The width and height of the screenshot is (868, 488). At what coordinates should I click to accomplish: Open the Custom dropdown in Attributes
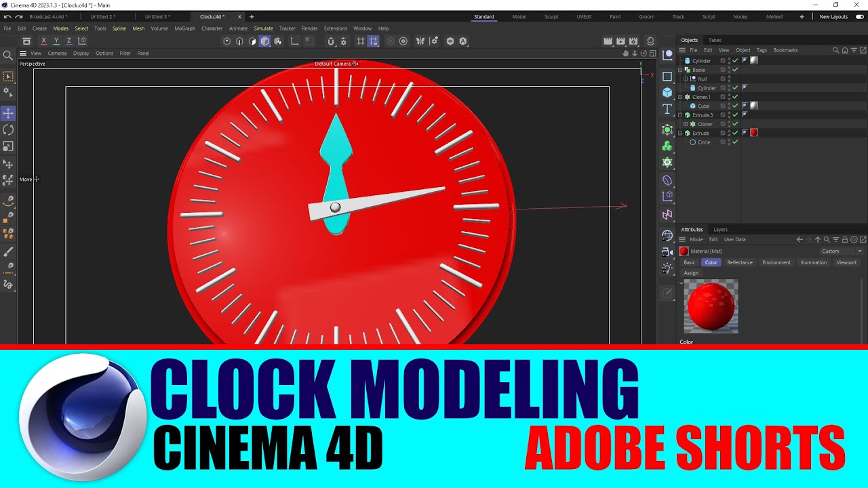point(842,251)
